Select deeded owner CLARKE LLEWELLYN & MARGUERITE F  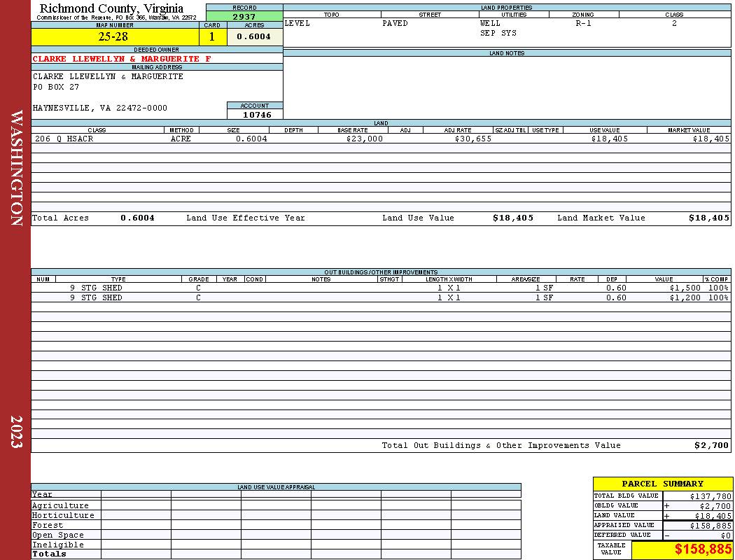pos(122,59)
